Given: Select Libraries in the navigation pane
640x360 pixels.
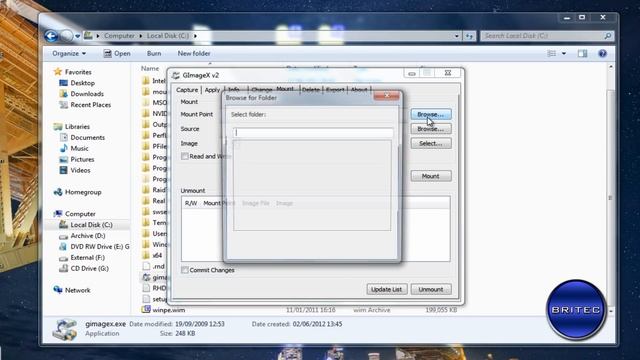Looking at the screenshot, I should 77,127.
